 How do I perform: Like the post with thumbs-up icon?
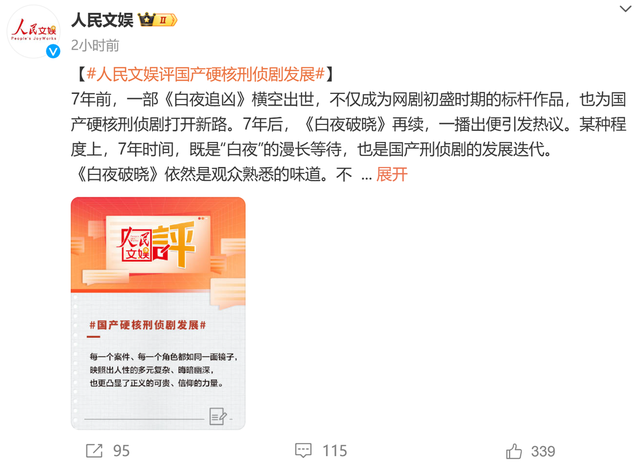(514, 451)
